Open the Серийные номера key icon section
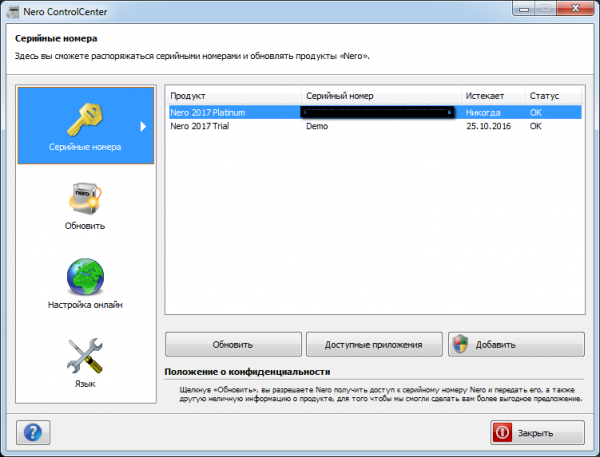 [x=85, y=119]
